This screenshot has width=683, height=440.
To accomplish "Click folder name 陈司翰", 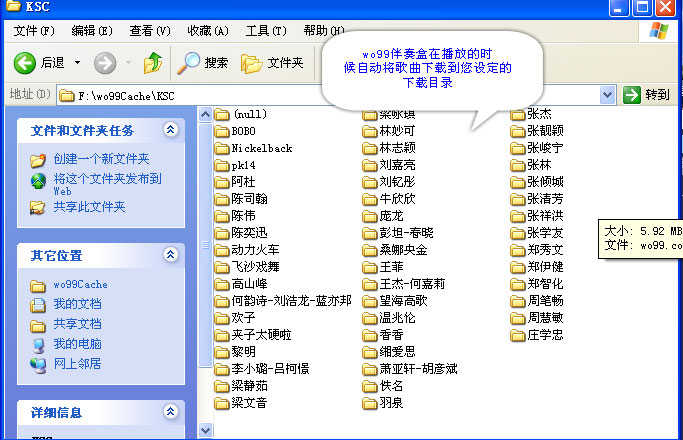I will [250, 199].
